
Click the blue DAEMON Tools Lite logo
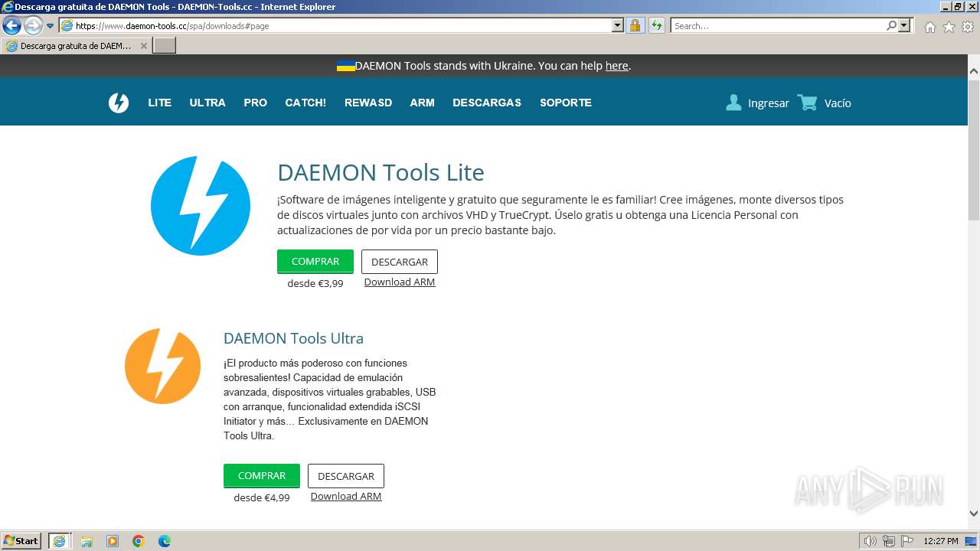click(x=201, y=206)
